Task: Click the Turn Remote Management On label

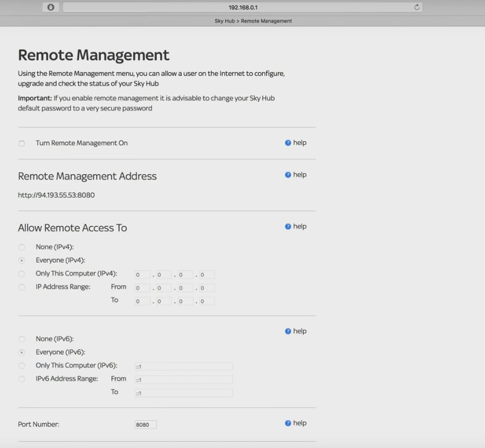Action: click(82, 143)
